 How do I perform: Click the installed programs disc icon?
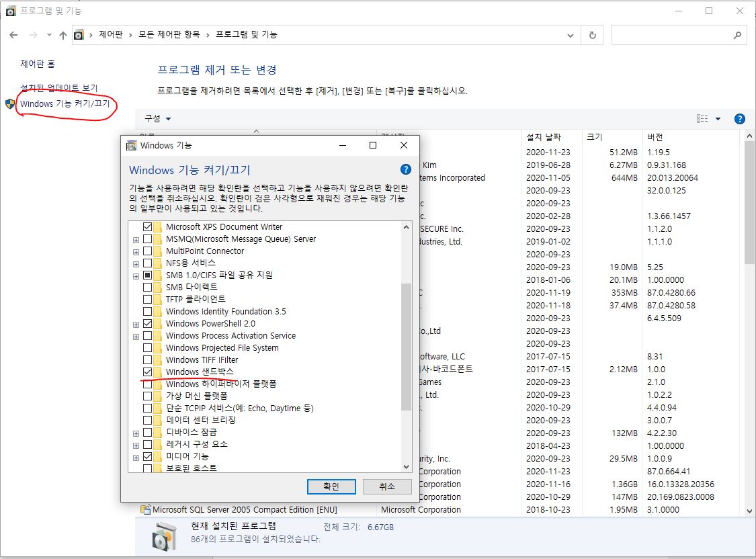point(164,537)
